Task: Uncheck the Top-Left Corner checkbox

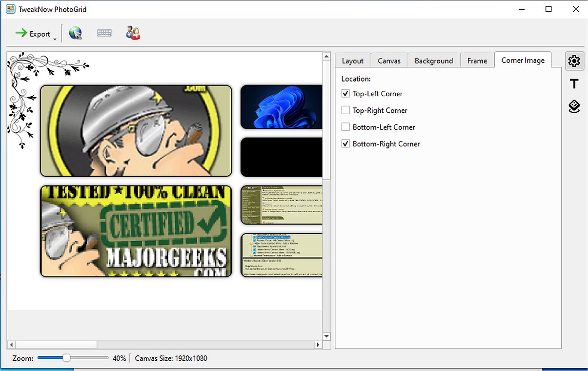Action: 345,94
